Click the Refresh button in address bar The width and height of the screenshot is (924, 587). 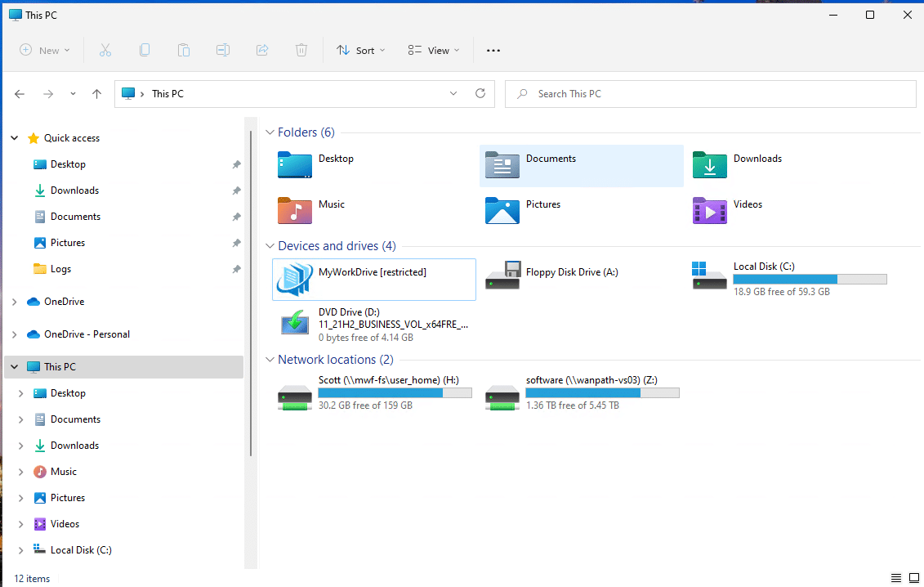pyautogui.click(x=480, y=94)
